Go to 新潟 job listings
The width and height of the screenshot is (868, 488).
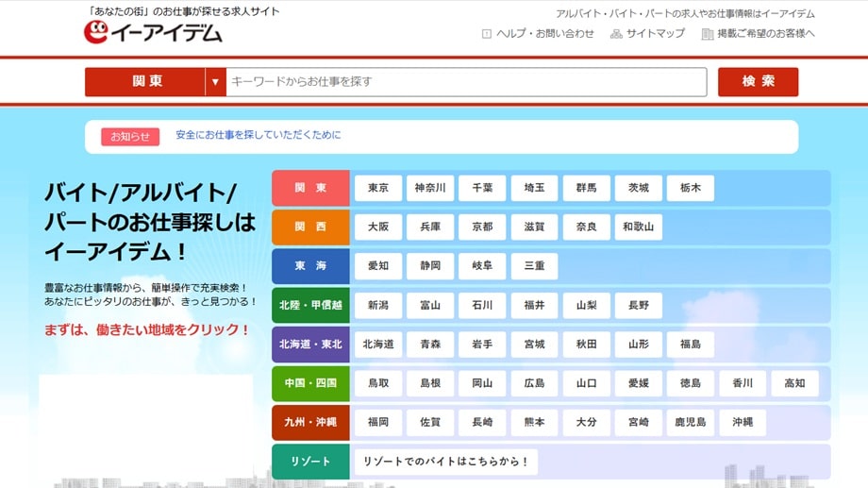click(378, 305)
